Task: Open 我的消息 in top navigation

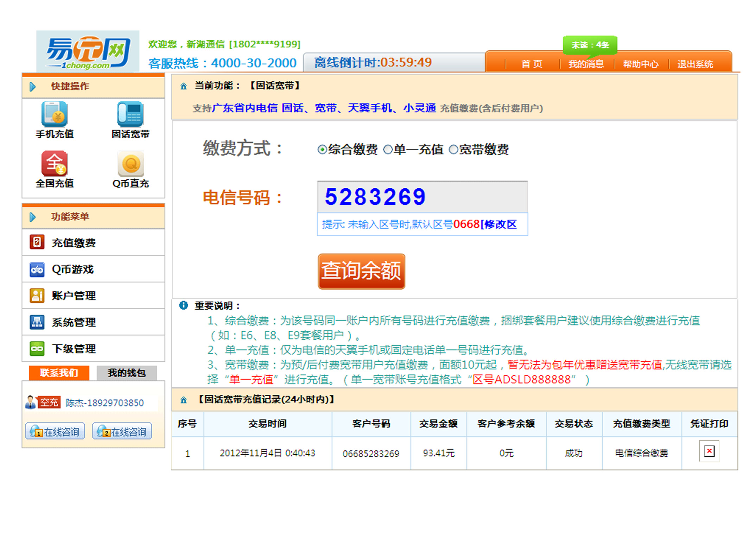Action: click(586, 64)
